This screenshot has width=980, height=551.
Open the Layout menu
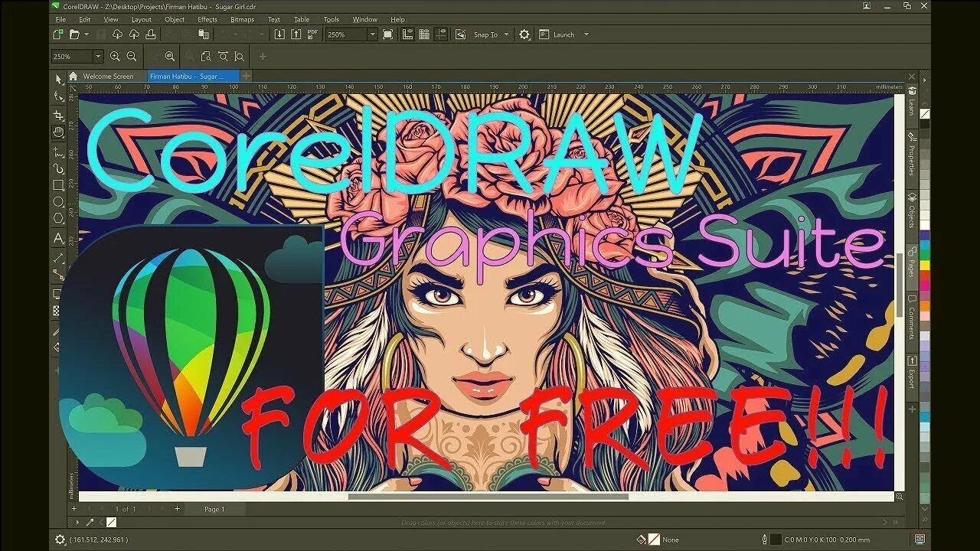pos(141,19)
